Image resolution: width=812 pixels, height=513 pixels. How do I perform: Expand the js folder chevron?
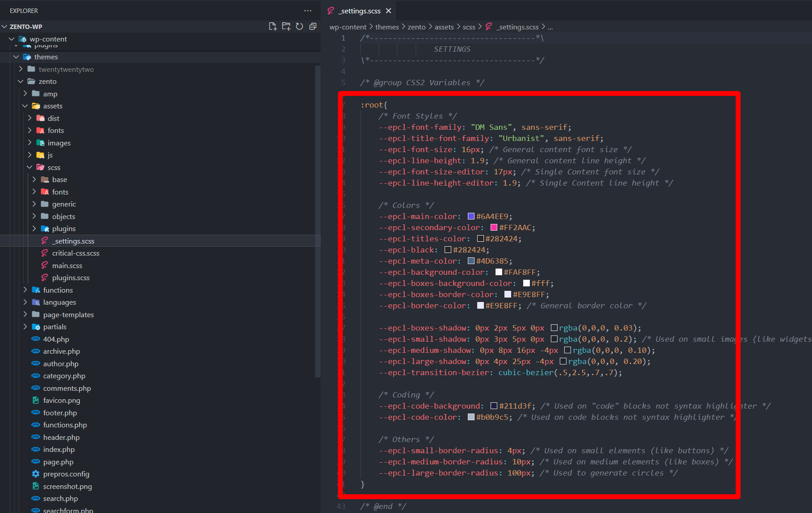[x=29, y=155]
